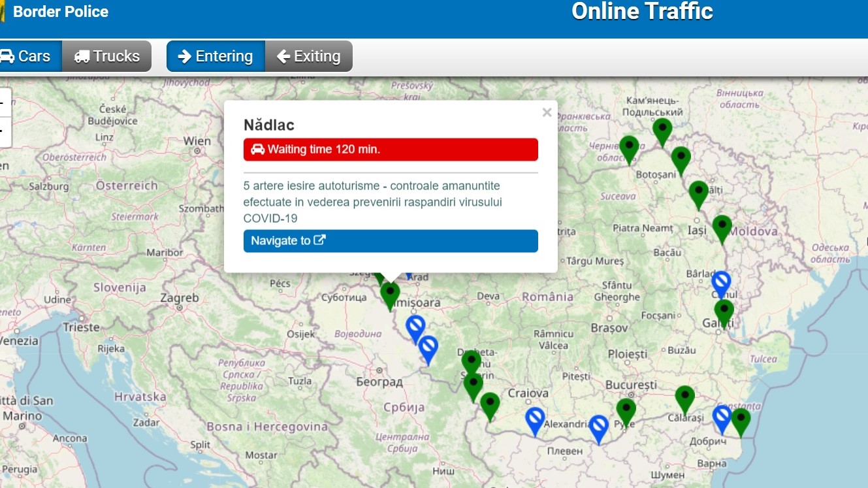The height and width of the screenshot is (488, 868).
Task: Close the Nădlac info popup
Action: tap(547, 112)
